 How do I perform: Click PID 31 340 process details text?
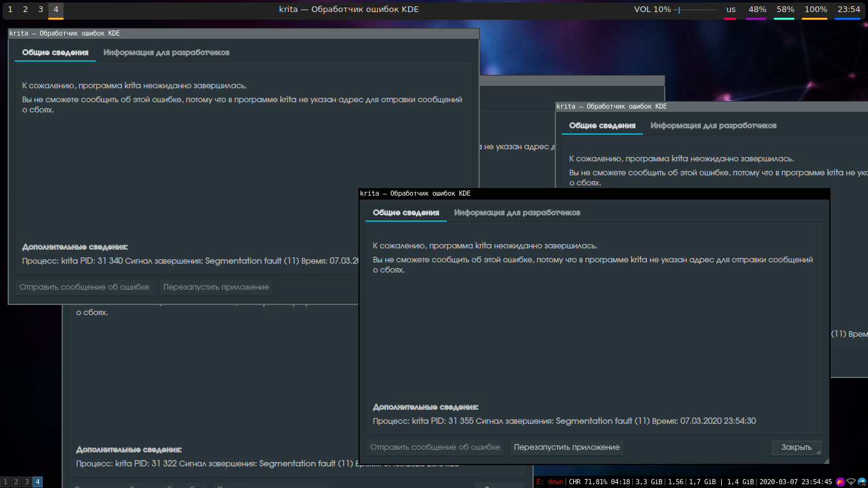[x=191, y=261]
